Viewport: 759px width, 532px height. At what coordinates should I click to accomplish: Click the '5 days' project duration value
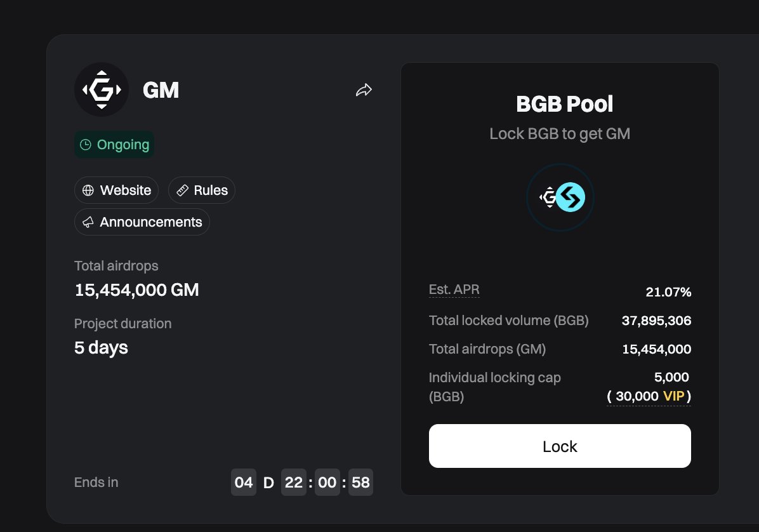click(101, 348)
